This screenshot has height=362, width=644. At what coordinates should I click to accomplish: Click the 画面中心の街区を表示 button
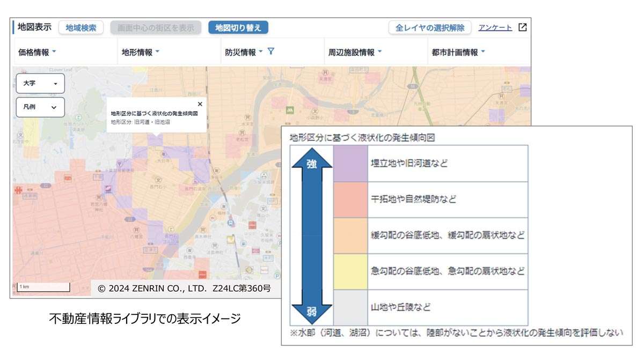tap(156, 28)
